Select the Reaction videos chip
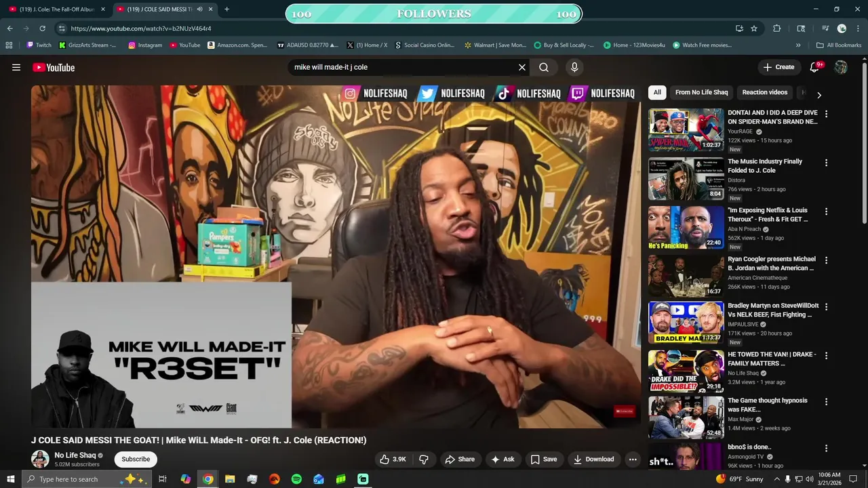868x488 pixels. [764, 92]
